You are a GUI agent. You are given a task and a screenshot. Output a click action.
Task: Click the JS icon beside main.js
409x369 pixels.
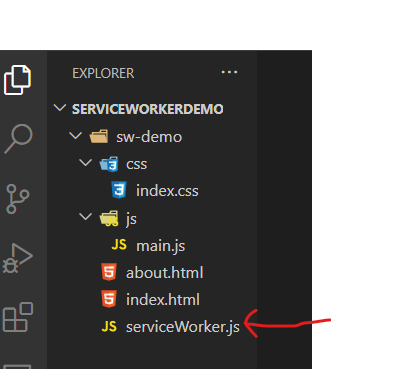(119, 245)
